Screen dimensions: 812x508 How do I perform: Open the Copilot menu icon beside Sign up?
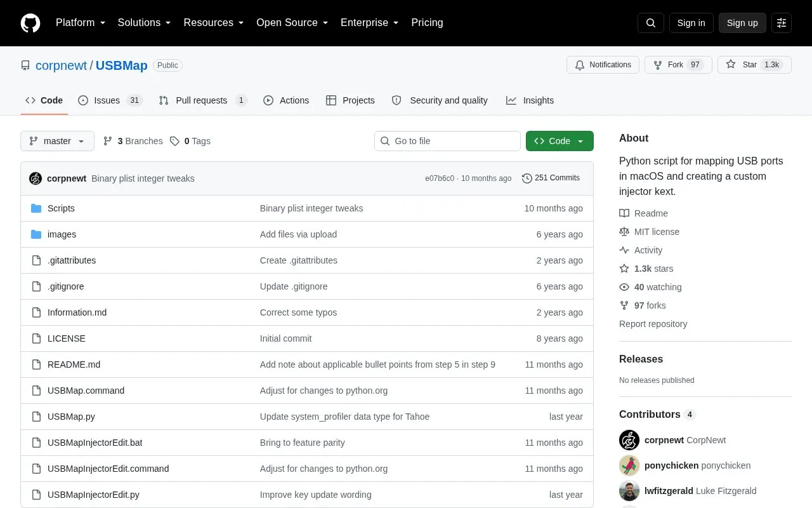click(782, 23)
